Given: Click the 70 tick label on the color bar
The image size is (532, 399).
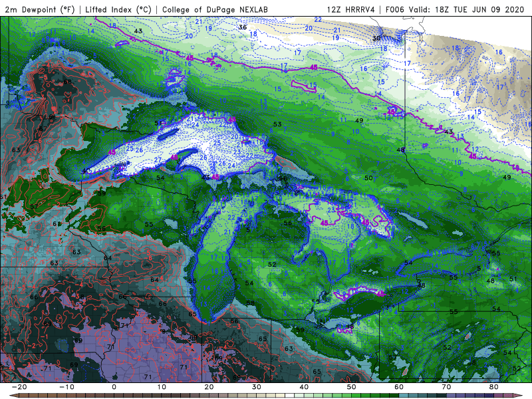Looking at the screenshot, I should [446, 387].
